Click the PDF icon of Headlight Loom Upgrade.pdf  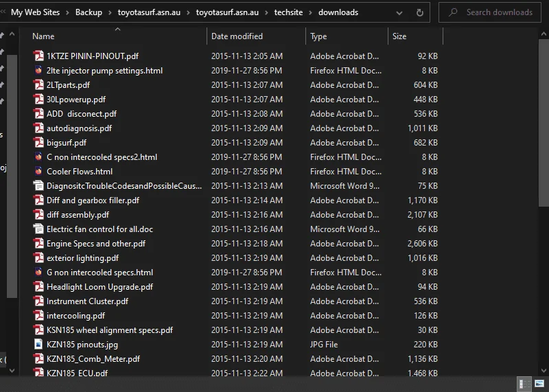(38, 286)
